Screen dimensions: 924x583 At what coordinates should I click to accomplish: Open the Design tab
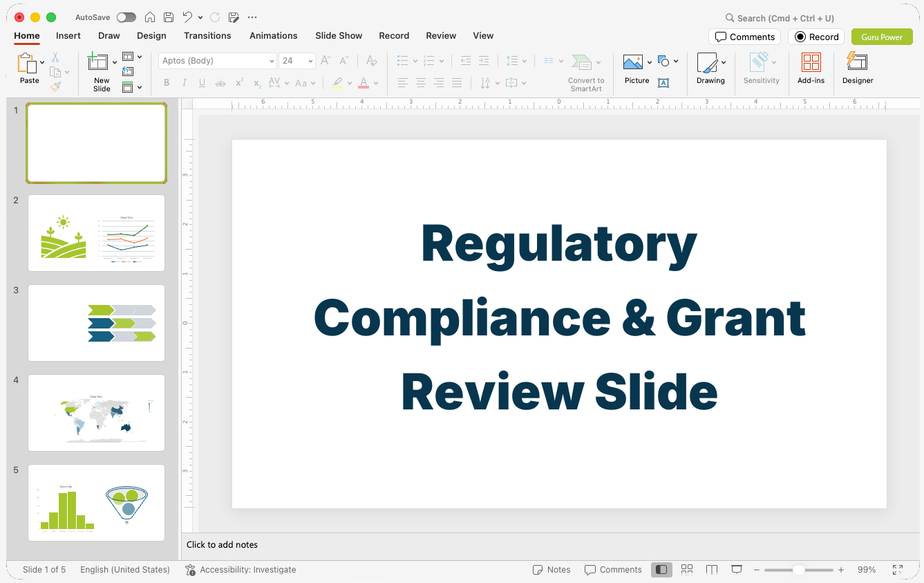[151, 36]
